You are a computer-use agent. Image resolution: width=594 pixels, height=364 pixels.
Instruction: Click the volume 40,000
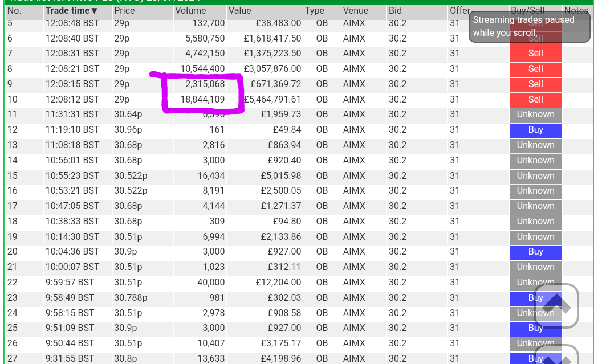click(211, 283)
